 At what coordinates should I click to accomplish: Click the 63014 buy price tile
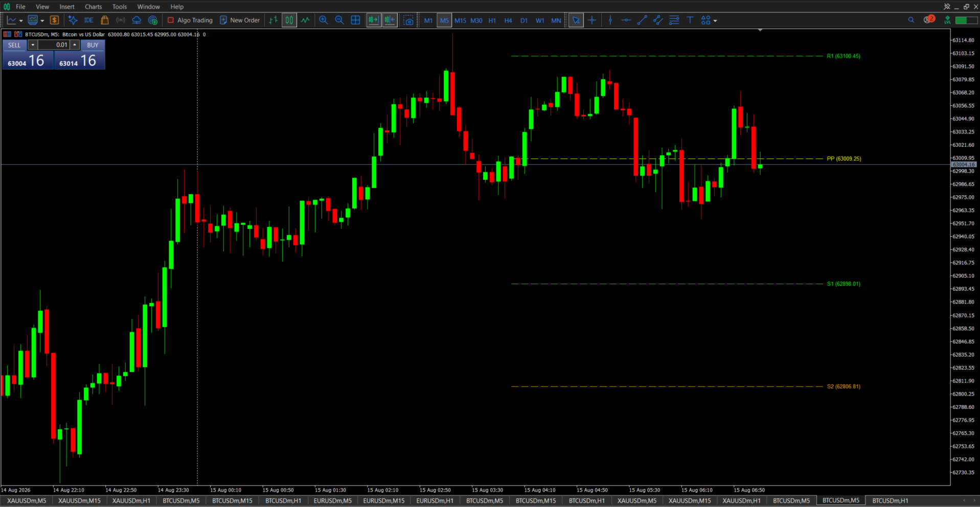pyautogui.click(x=79, y=60)
